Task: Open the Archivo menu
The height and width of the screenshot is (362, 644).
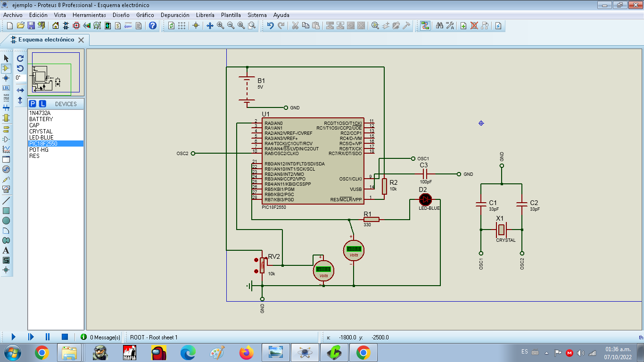Action: (x=13, y=15)
